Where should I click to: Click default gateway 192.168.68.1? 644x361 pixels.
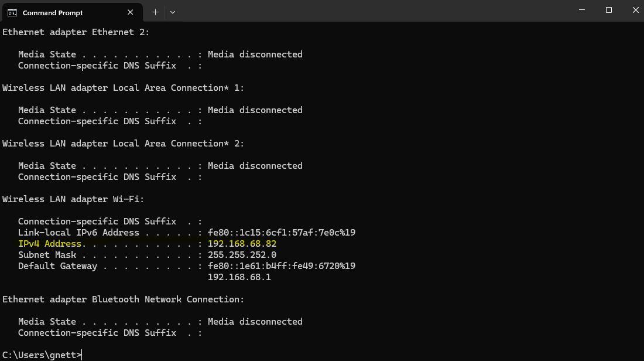click(x=239, y=277)
